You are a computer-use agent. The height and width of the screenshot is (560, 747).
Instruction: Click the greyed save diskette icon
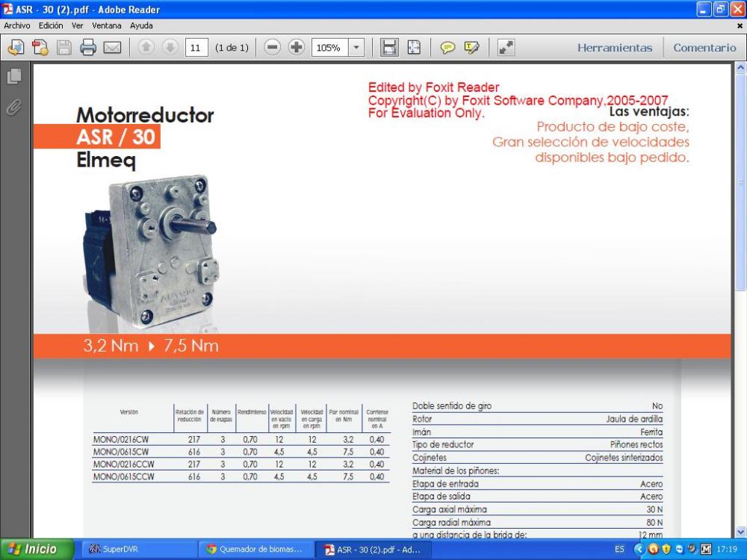(63, 47)
